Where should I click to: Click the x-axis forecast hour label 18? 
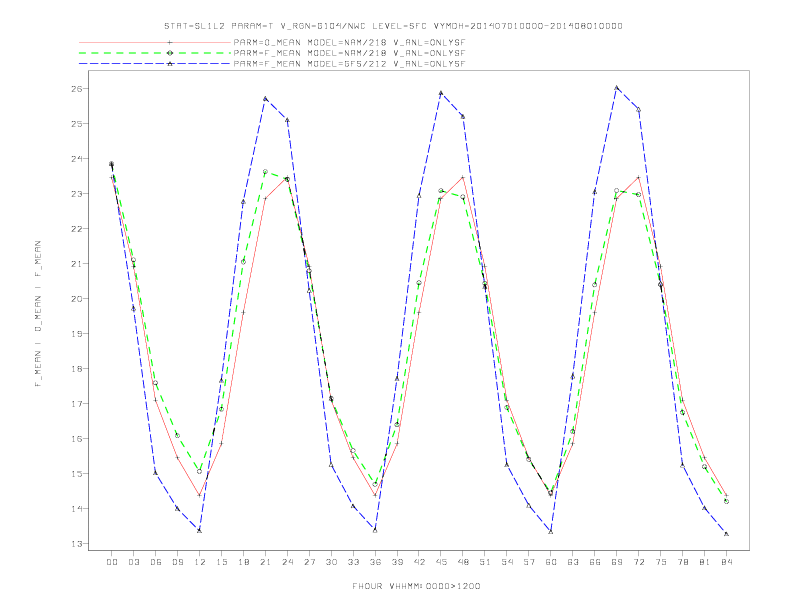pyautogui.click(x=243, y=562)
